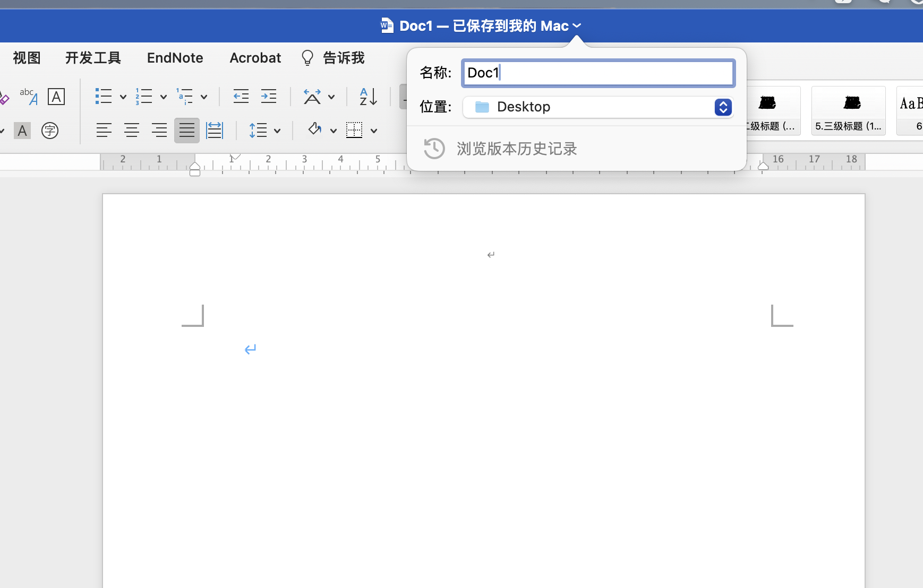Select the 5.三级标题 style
This screenshot has width=923, height=588.
pos(848,111)
